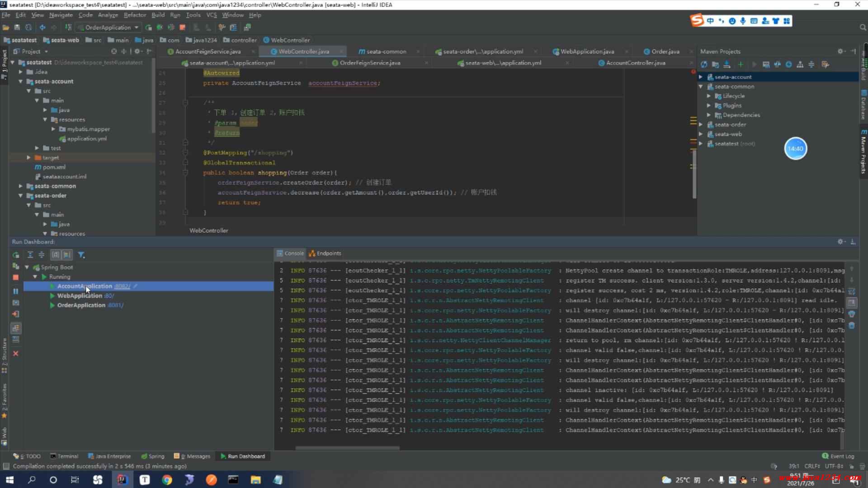The width and height of the screenshot is (868, 488).
Task: Click the console horizontal scrollbar
Action: click(347, 448)
